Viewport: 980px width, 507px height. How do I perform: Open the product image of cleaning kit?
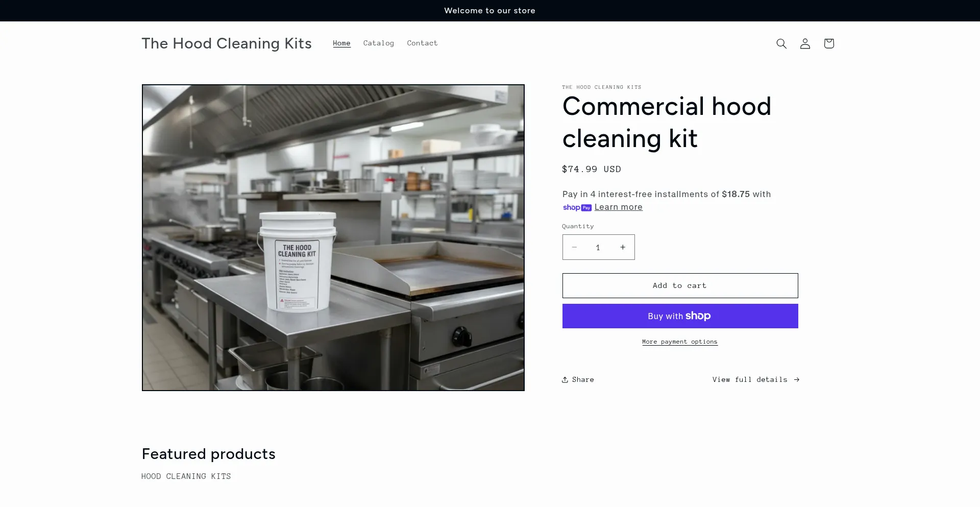tap(333, 237)
